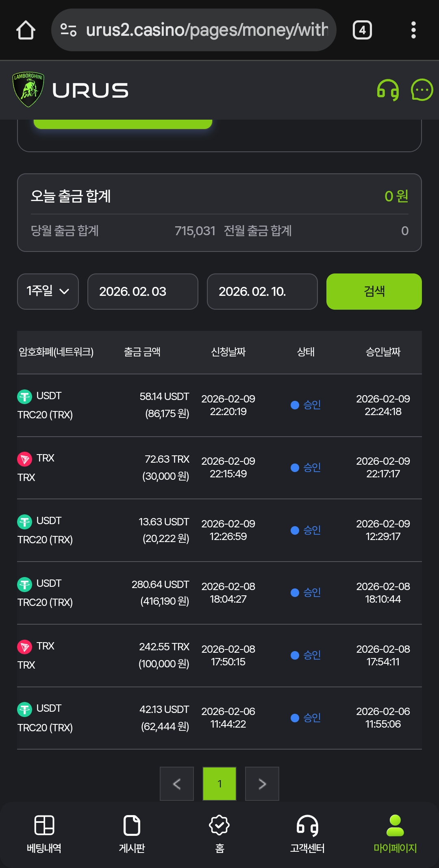Expand the 1주일 period dropdown

[x=48, y=291]
